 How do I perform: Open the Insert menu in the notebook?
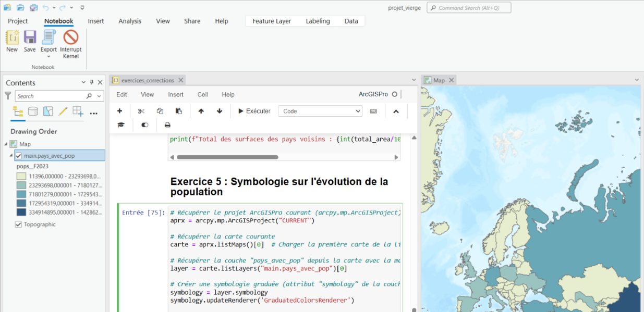point(175,94)
